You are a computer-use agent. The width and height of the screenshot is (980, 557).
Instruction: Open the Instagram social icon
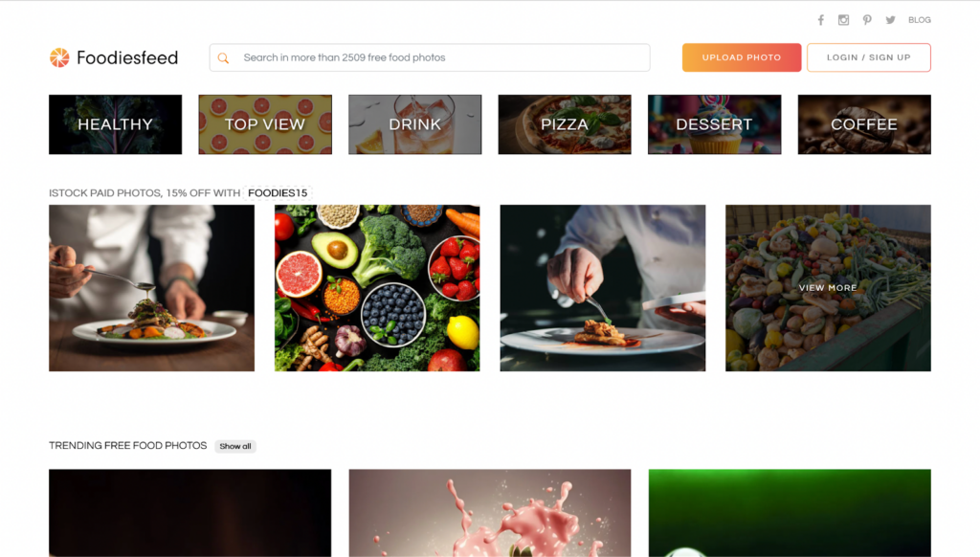(844, 20)
